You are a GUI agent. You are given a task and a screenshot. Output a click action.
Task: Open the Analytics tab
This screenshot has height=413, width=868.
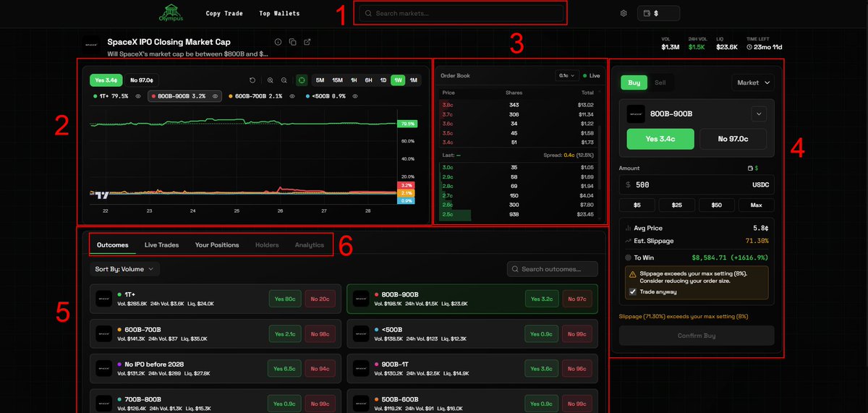pos(310,245)
